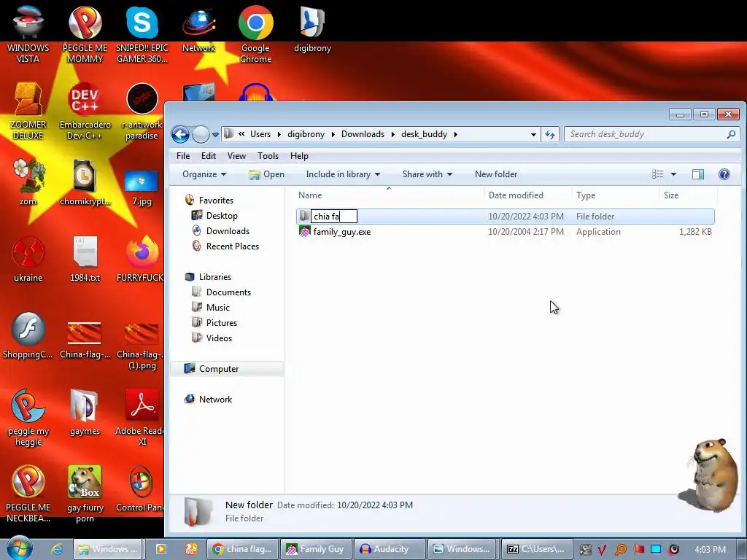Sort by the Type column header
The width and height of the screenshot is (747, 560).
point(615,195)
